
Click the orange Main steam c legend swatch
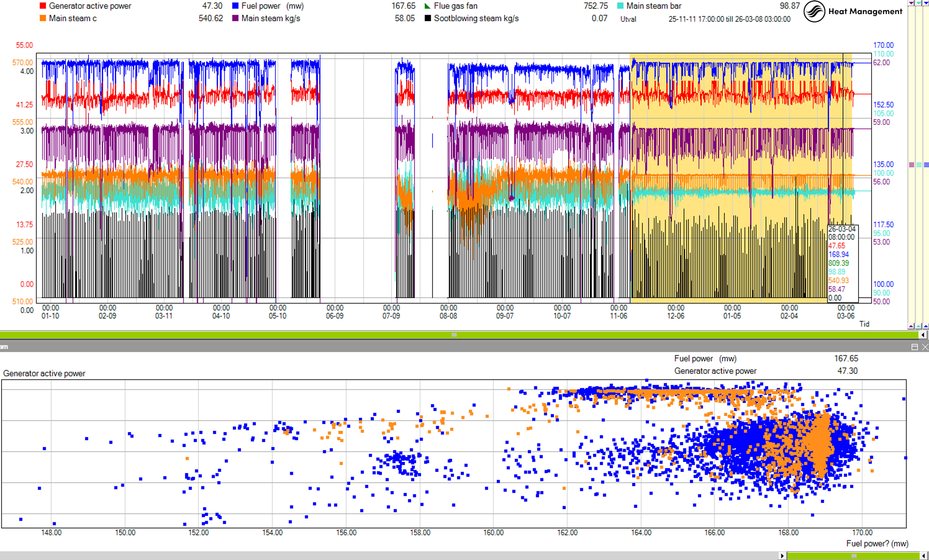click(x=43, y=18)
